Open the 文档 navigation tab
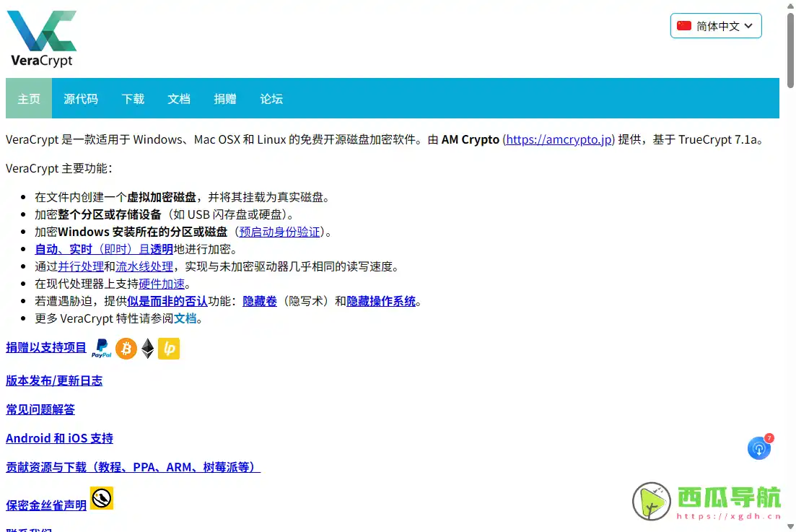This screenshot has height=532, width=796. 179,98
